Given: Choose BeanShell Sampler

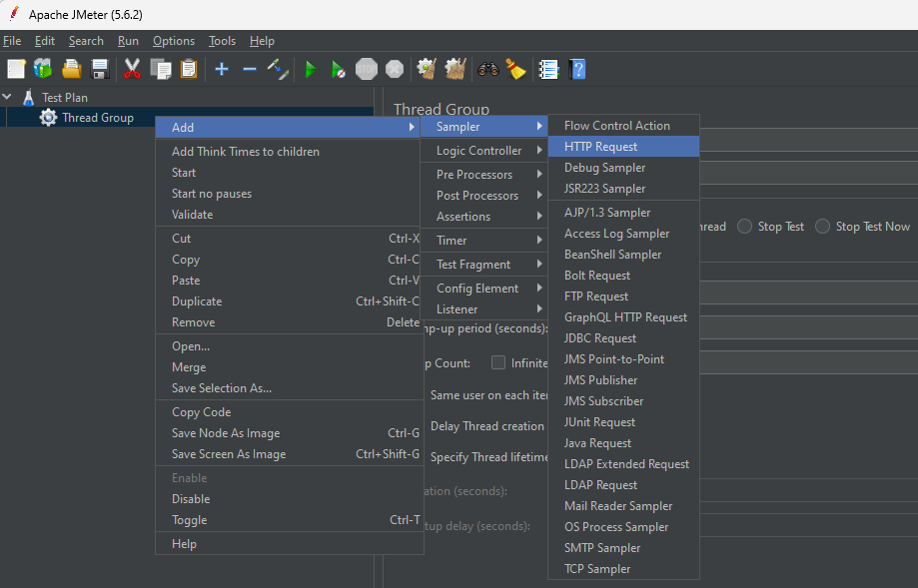Looking at the screenshot, I should pyautogui.click(x=623, y=255).
